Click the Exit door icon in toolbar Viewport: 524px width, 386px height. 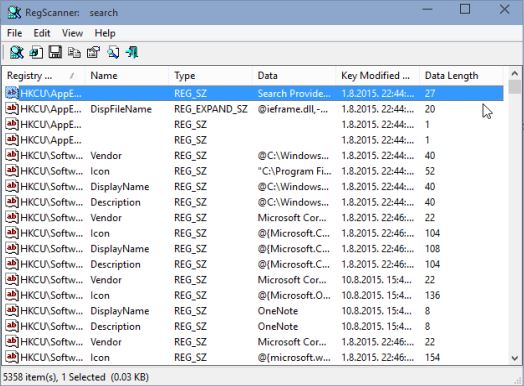pos(132,52)
